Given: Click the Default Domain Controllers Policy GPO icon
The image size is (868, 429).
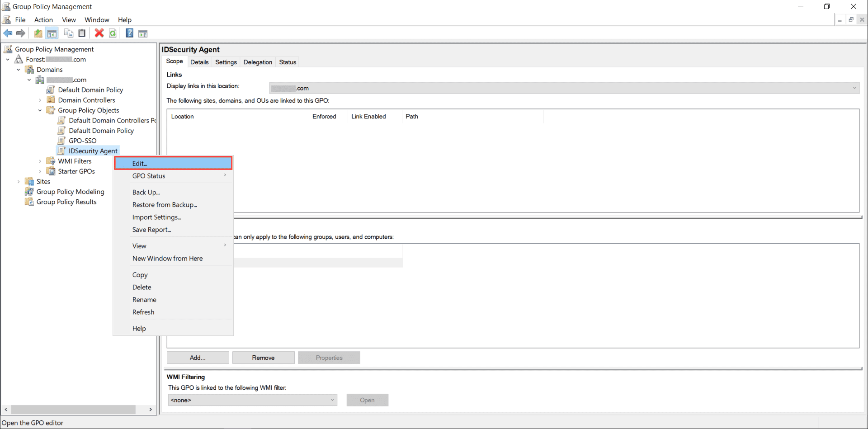Looking at the screenshot, I should point(61,120).
